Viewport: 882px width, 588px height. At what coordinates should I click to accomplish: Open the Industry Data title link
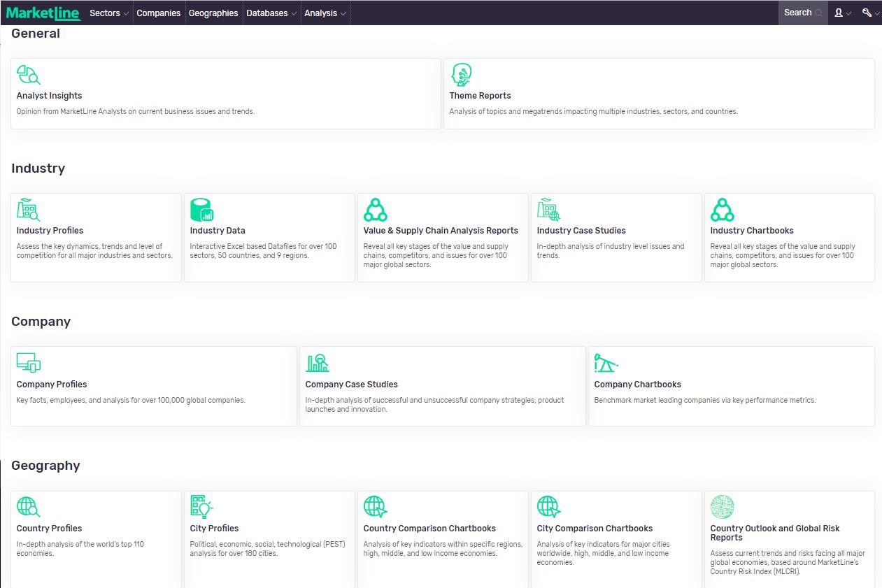218,231
